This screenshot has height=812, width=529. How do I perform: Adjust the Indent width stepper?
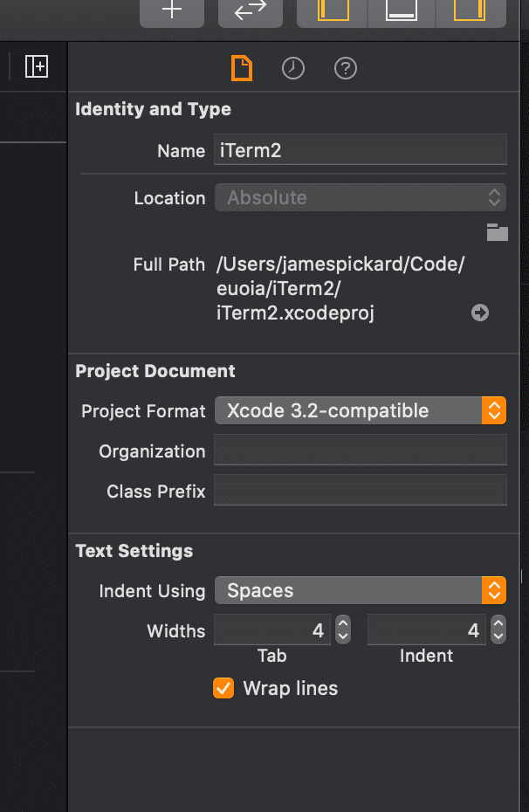tap(498, 630)
